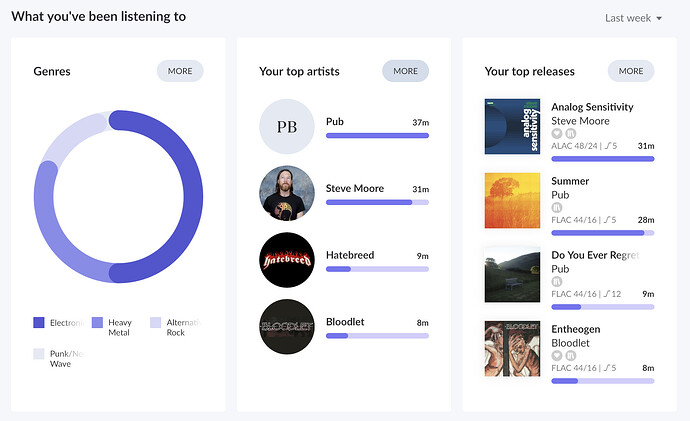Open Hatebreed artist logo image
Screen dimensions: 690x421
pos(287,260)
